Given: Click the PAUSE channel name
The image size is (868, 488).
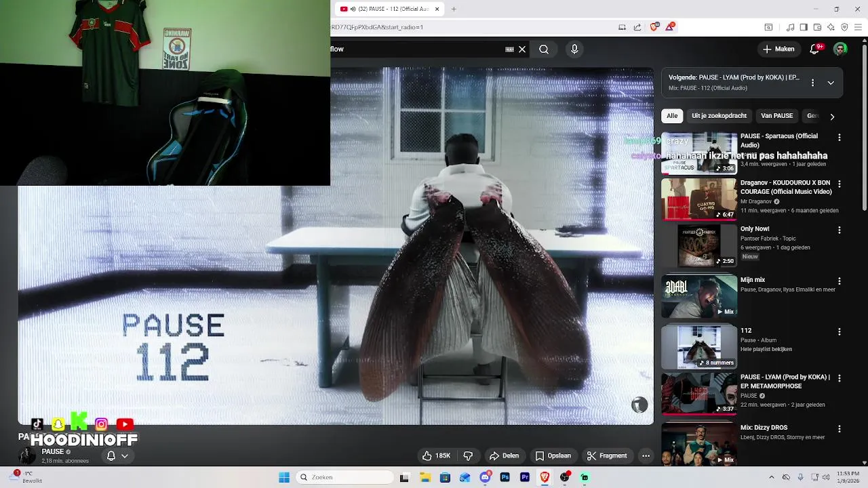Looking at the screenshot, I should coord(53,451).
